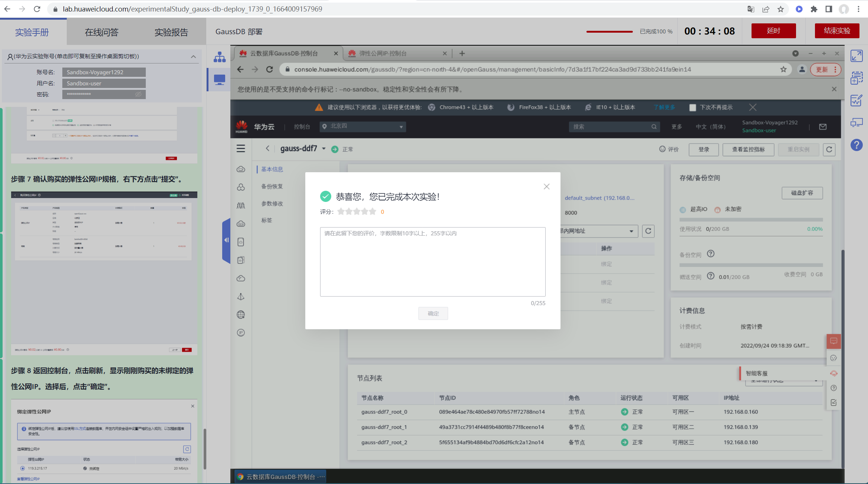868x484 pixels.
Task: Select the desktop monitor icon in lab sidebar
Action: click(219, 79)
